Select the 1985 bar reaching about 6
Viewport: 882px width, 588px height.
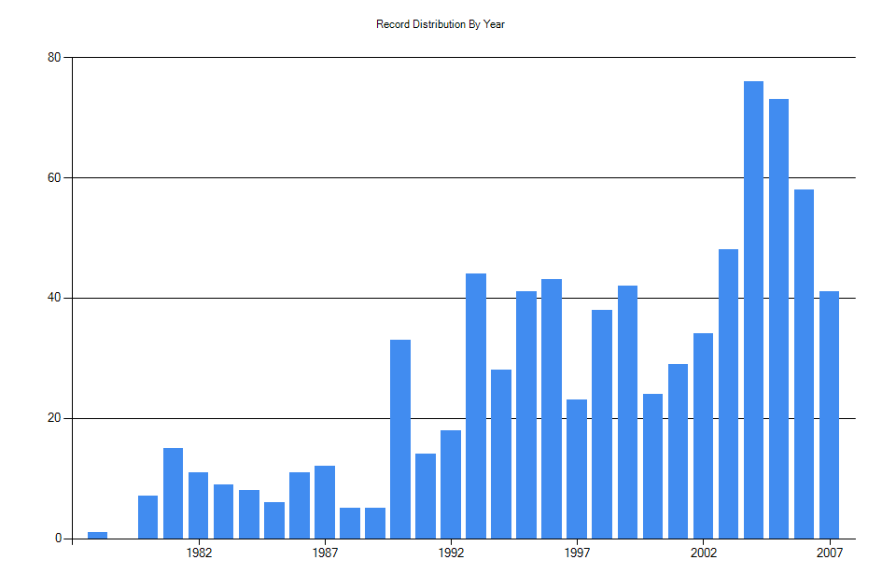pyautogui.click(x=274, y=521)
